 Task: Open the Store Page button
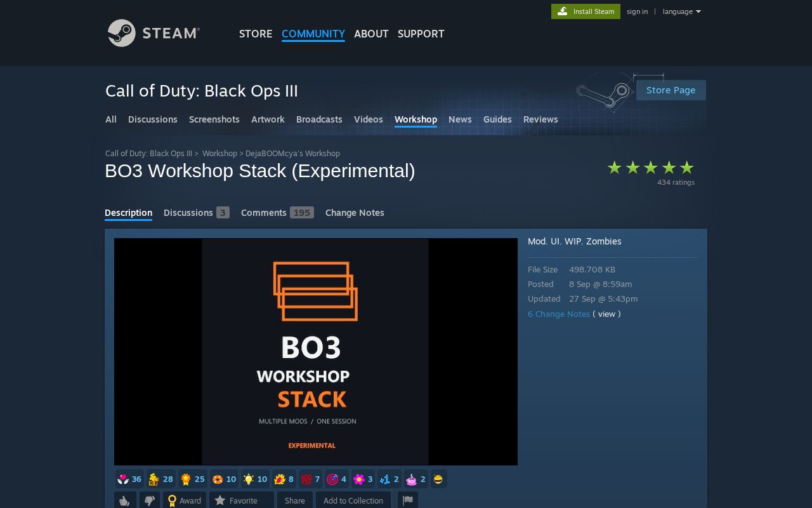coord(671,90)
